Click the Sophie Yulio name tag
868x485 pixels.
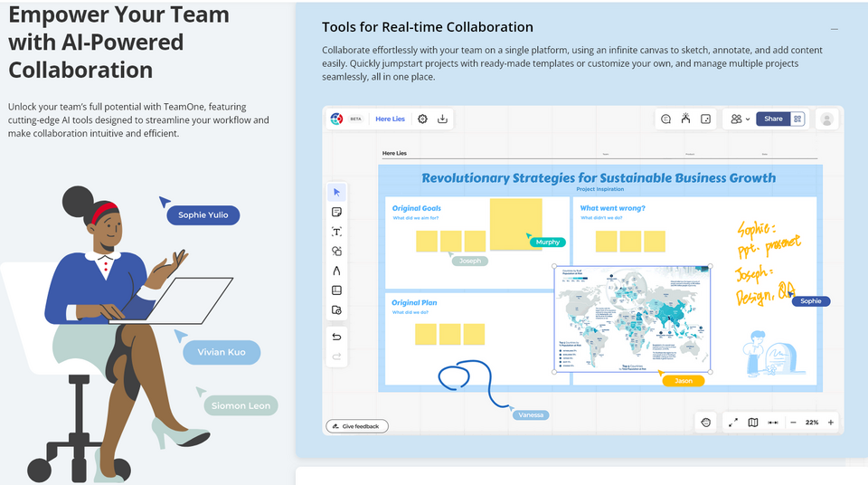pyautogui.click(x=203, y=215)
